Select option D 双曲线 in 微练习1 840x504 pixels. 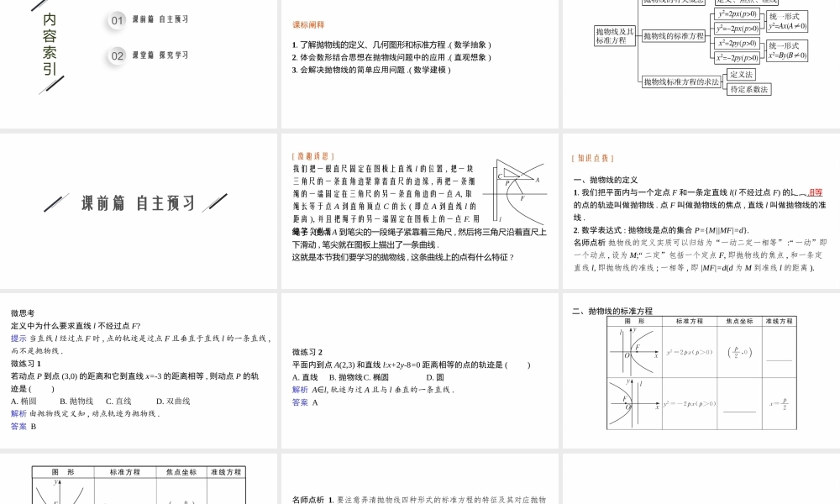(x=173, y=401)
